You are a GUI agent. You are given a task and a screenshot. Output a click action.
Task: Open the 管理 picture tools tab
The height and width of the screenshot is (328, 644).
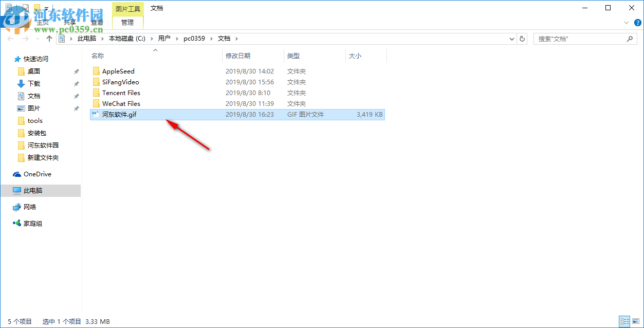click(x=127, y=22)
